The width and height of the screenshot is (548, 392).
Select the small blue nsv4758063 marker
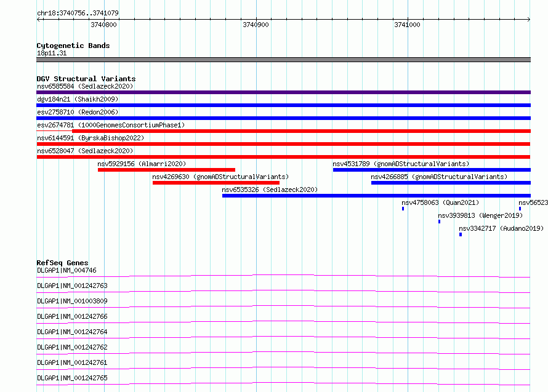point(403,209)
